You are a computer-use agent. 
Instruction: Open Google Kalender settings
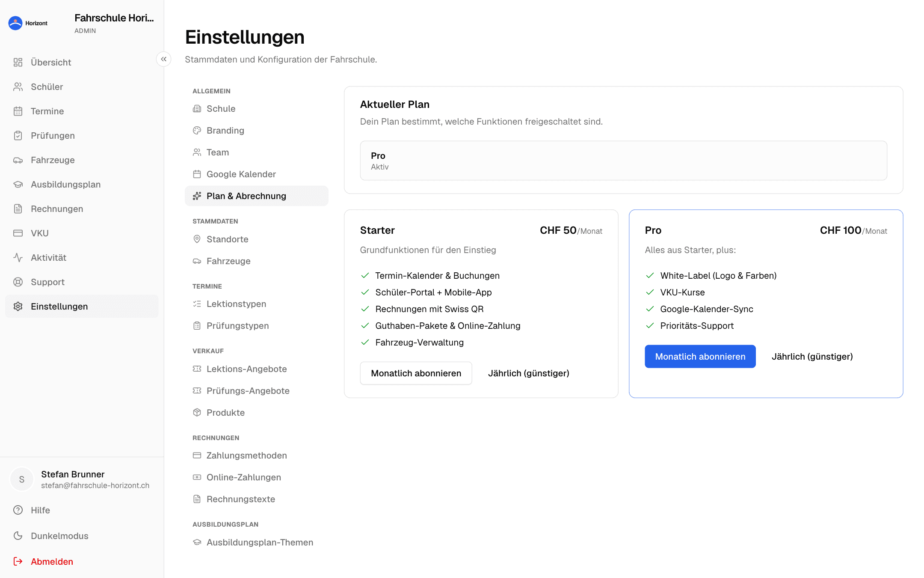(257, 174)
